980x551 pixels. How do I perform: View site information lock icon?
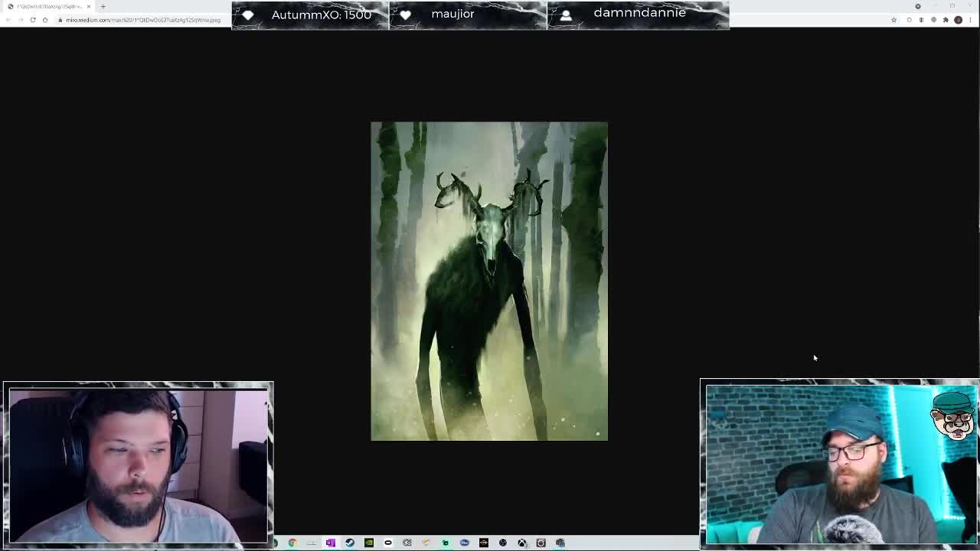[60, 20]
